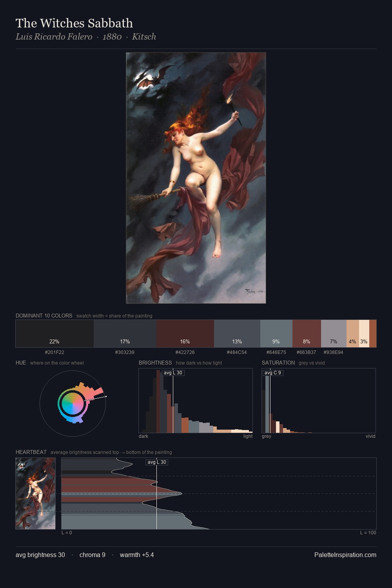Click hex code '#646E75' under palette

tap(276, 352)
